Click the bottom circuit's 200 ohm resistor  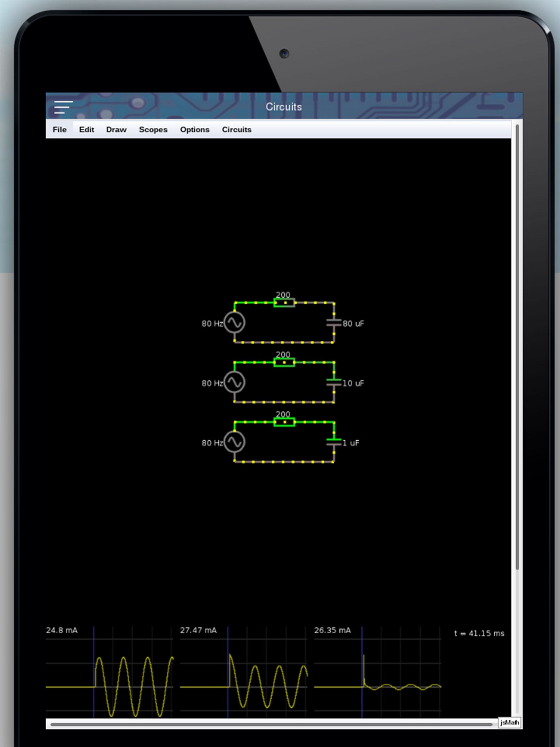(x=284, y=422)
